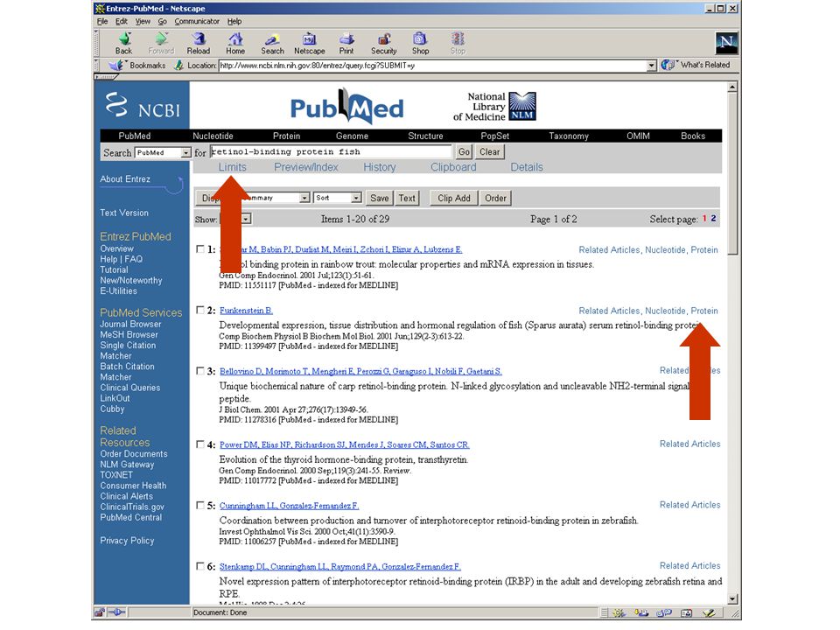Screen dimensions: 840x630
Task: Tick checkbox for result 4 Power DM
Action: 200,444
